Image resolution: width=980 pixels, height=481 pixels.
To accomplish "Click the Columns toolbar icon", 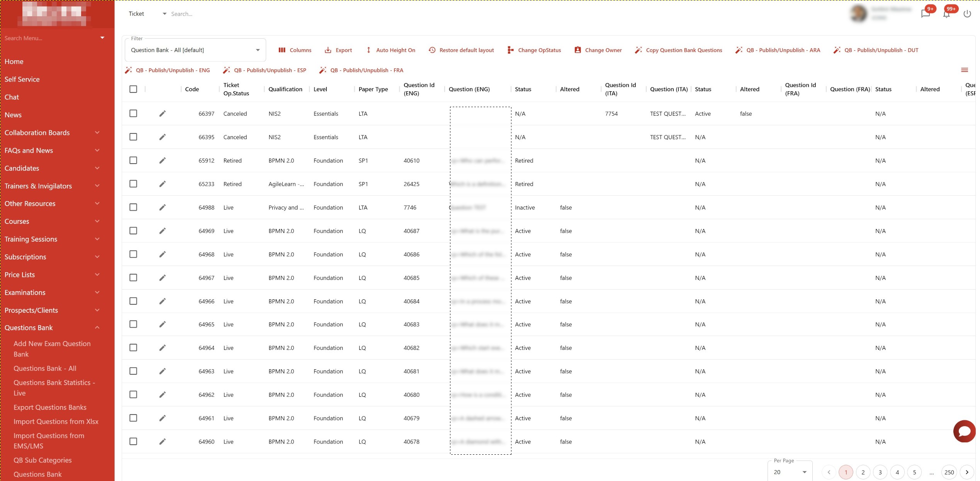I will click(x=282, y=50).
